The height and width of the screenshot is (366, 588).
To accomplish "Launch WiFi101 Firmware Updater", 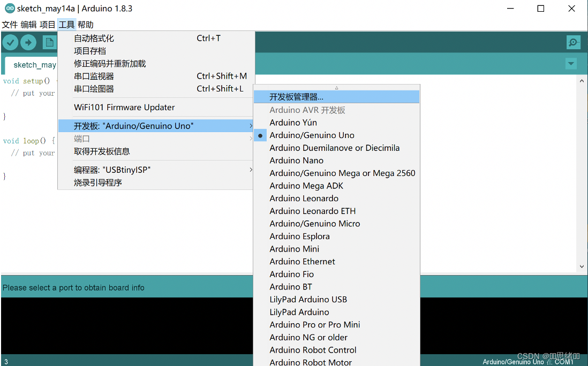I will (156, 108).
